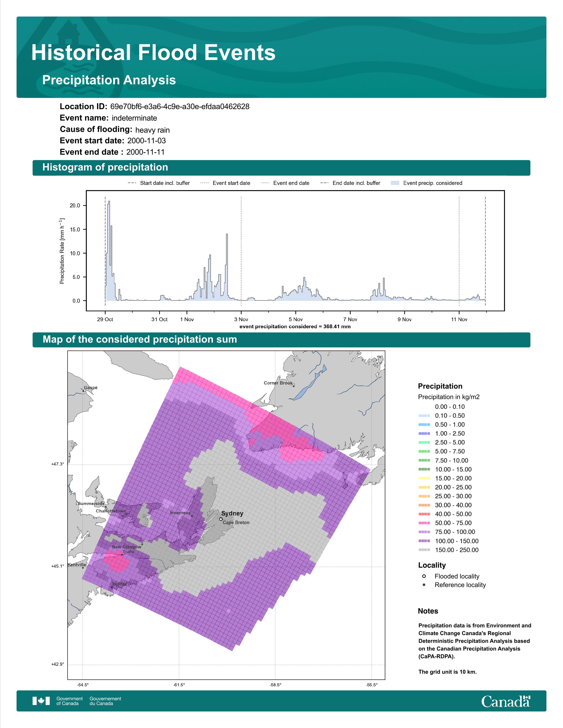The height and width of the screenshot is (728, 563).
Task: Click the Canadian flag icon in footer
Action: click(41, 701)
